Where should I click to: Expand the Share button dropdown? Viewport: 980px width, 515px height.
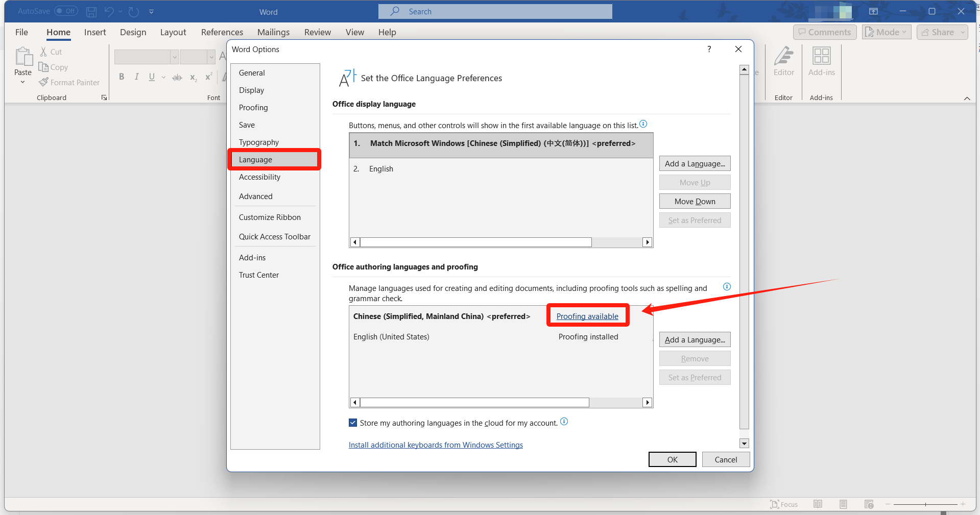963,32
